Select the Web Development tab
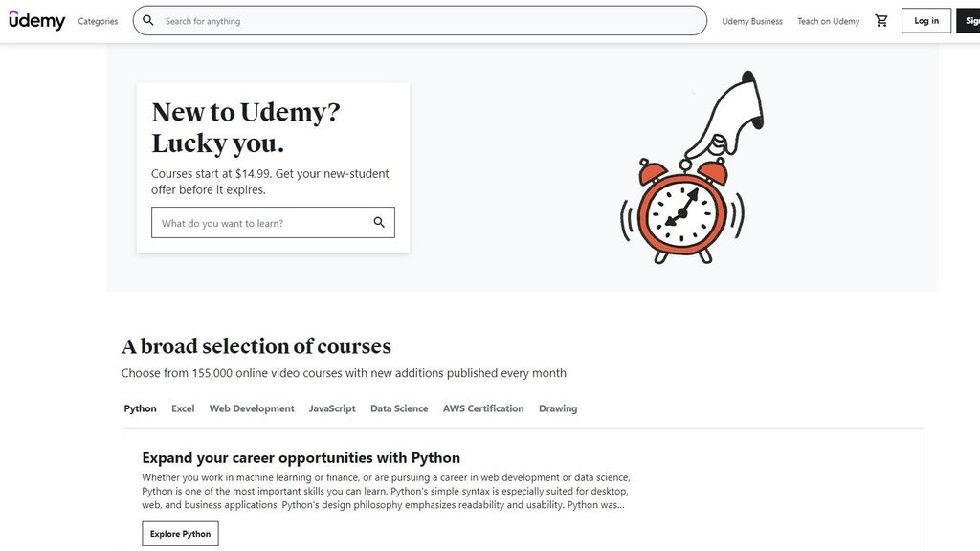This screenshot has height=551, width=980. [x=252, y=408]
